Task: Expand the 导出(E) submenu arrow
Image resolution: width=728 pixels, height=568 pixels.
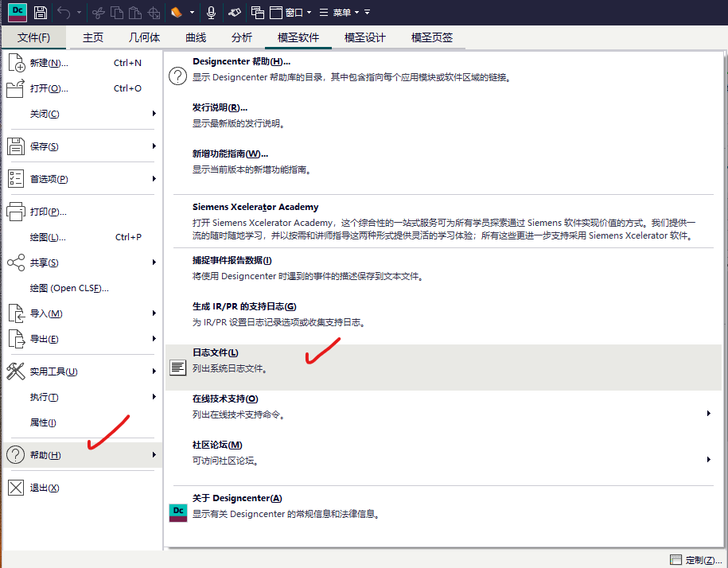Action: [x=154, y=339]
